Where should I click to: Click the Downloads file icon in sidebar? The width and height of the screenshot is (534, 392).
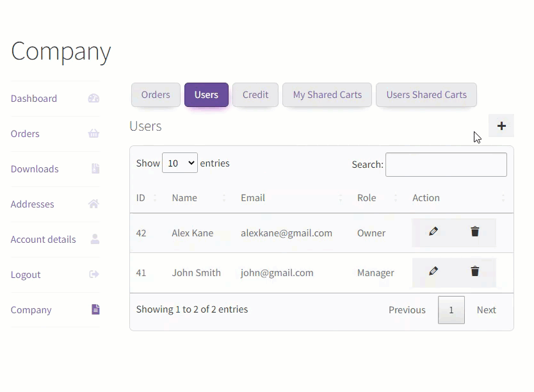click(x=95, y=168)
